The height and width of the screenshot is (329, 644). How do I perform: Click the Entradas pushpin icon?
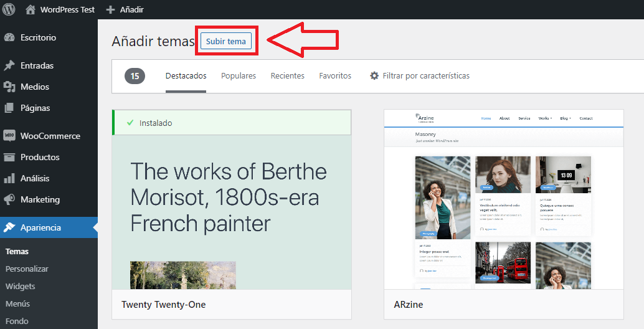(x=9, y=65)
